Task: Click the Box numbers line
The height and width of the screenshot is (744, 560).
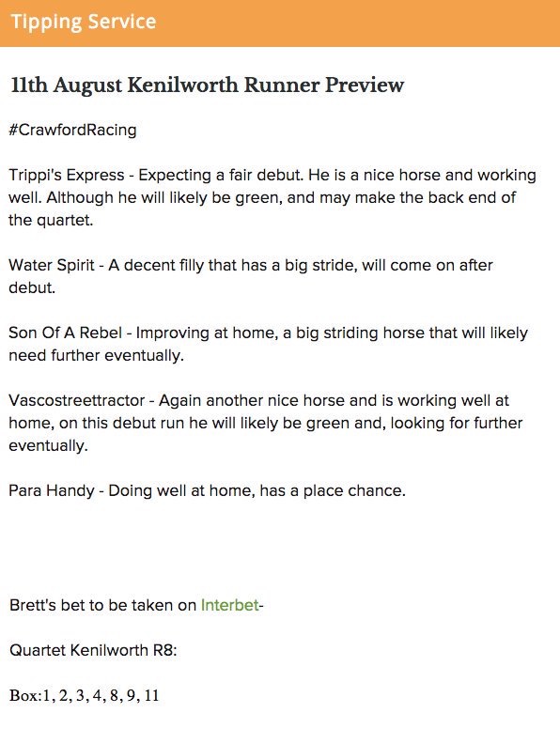Action: pos(84,695)
